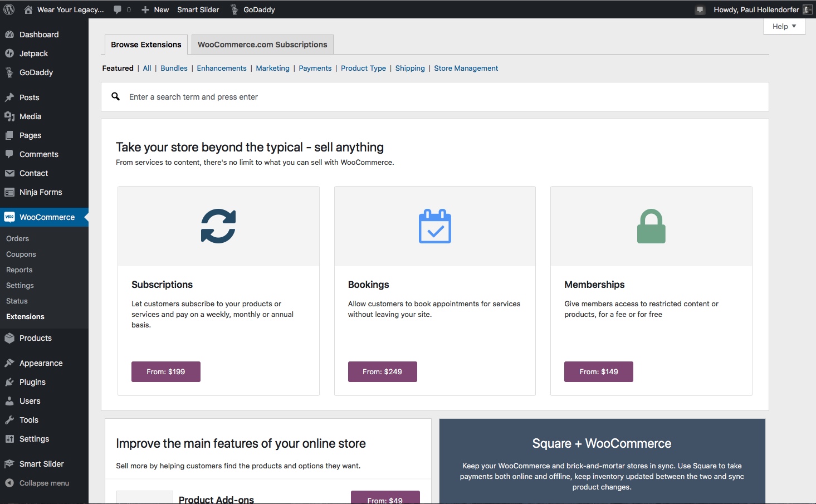Click the Settings sliders icon in sidebar

click(9, 439)
